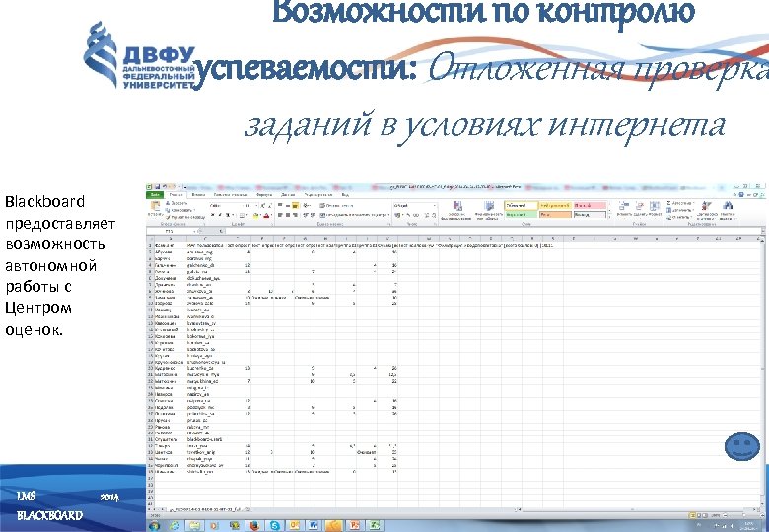The height and width of the screenshot is (532, 769).
Task: Expand the AutoSum dropdown arrow
Action: pos(694,203)
